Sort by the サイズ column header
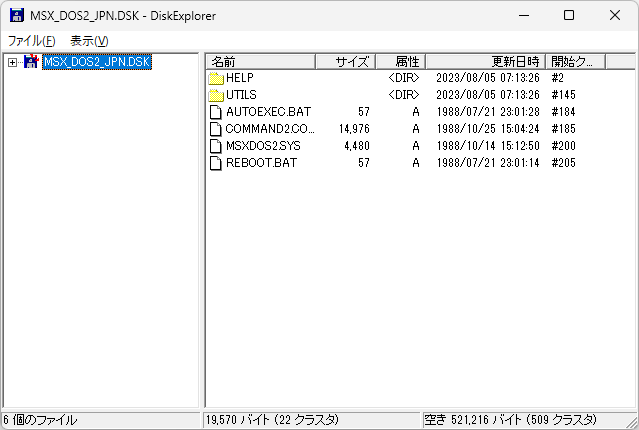 (x=346, y=62)
